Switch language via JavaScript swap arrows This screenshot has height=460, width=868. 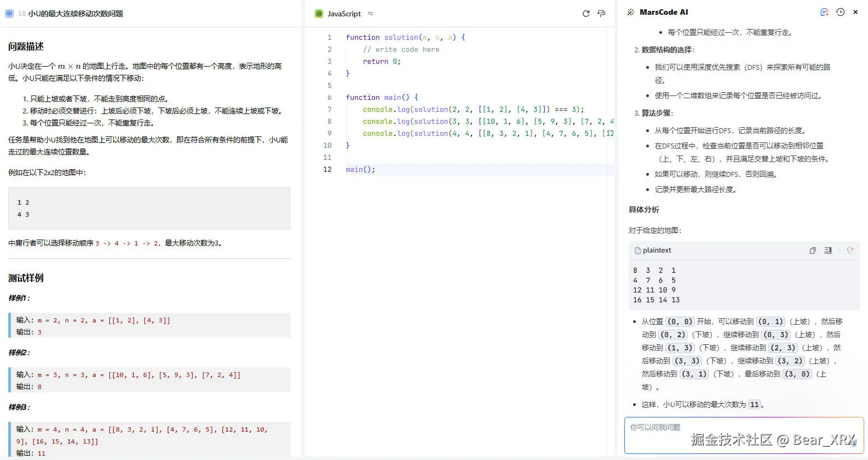click(x=370, y=14)
